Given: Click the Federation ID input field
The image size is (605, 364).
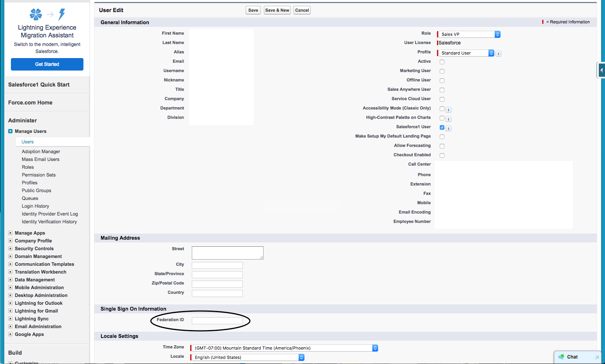Looking at the screenshot, I should coord(217,321).
